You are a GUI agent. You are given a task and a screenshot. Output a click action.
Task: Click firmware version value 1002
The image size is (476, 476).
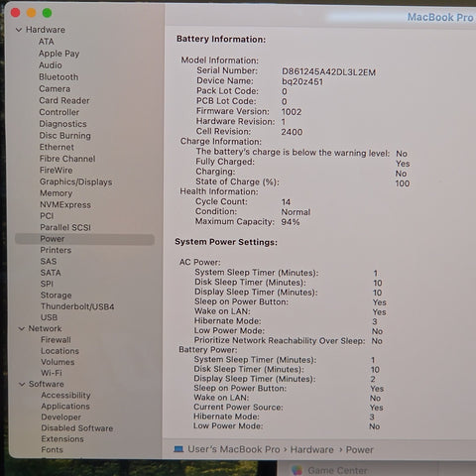tap(292, 112)
